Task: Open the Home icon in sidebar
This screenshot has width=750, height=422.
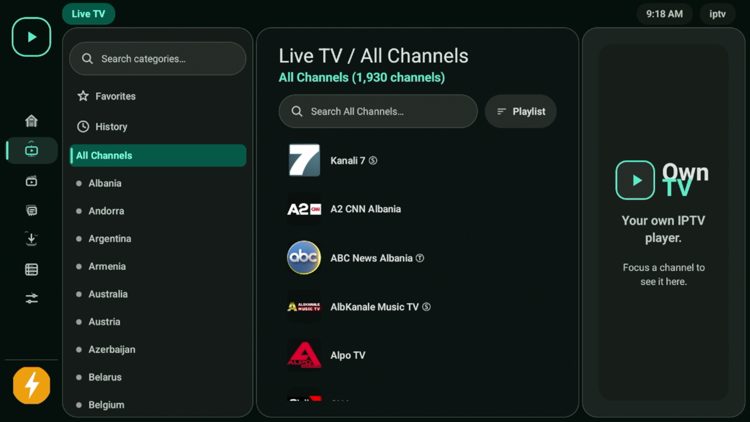Action: click(32, 121)
